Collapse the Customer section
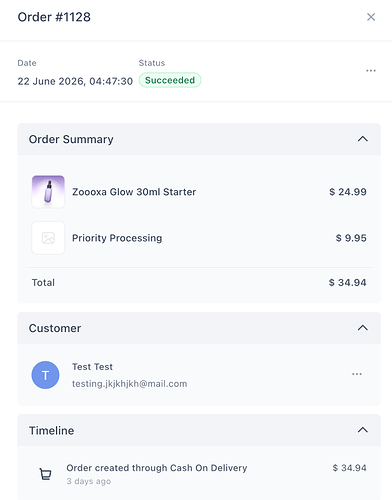Image resolution: width=392 pixels, height=500 pixels. click(363, 328)
